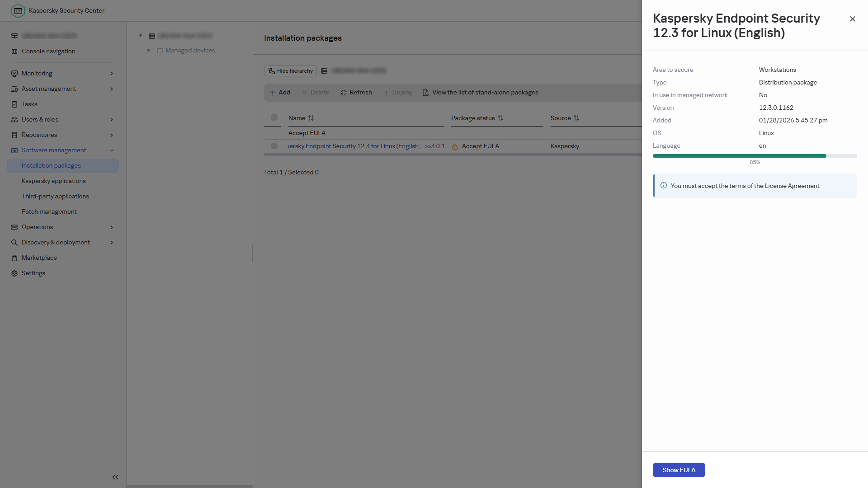The width and height of the screenshot is (868, 488).
Task: Click the table horizontal scrollbar
Action: click(x=453, y=155)
